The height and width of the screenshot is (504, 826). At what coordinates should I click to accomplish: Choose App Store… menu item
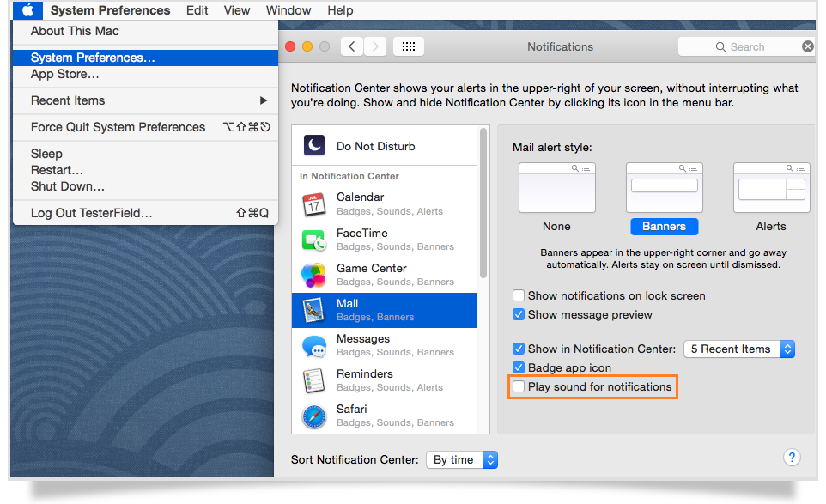pyautogui.click(x=145, y=74)
